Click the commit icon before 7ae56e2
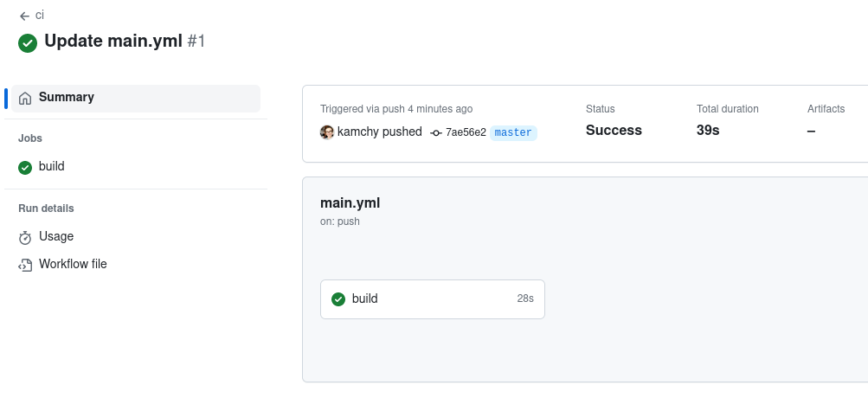The height and width of the screenshot is (398, 868). tap(436, 132)
